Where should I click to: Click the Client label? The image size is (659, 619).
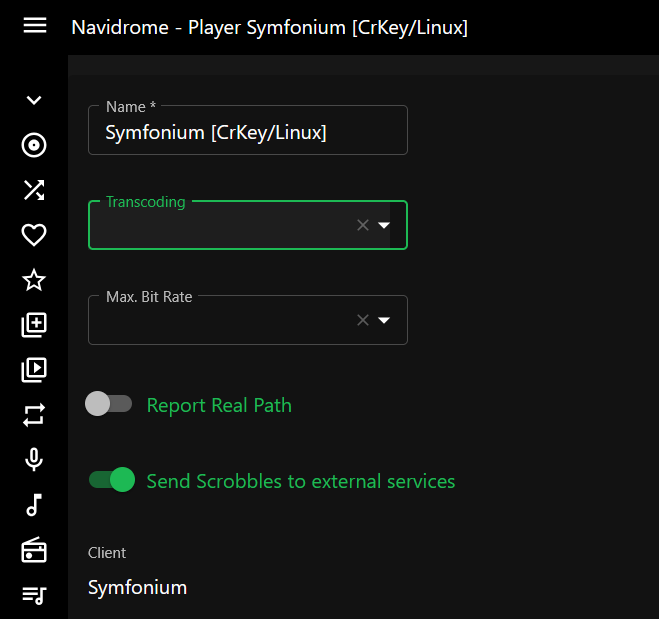point(107,553)
